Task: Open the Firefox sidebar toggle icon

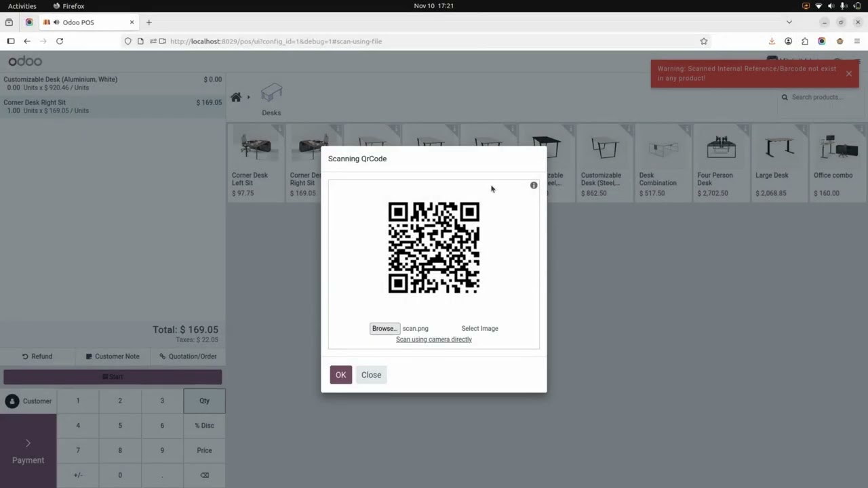Action: [11, 41]
